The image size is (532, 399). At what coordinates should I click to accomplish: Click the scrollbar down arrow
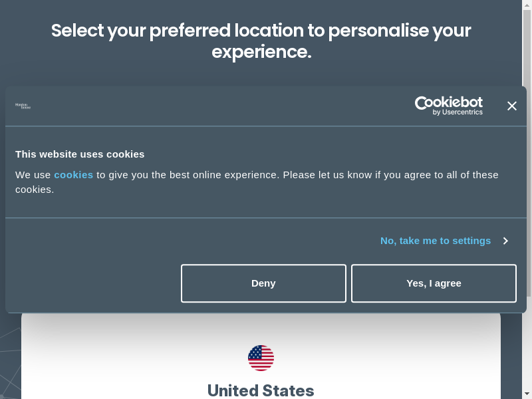(x=527, y=394)
